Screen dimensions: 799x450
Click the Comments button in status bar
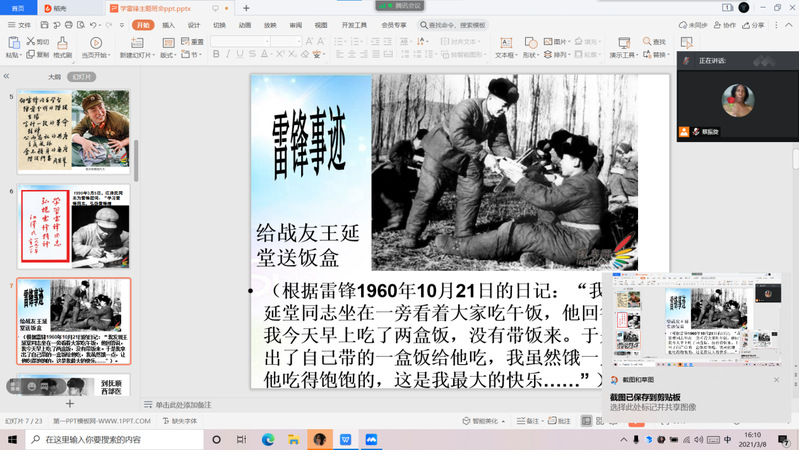pos(560,421)
